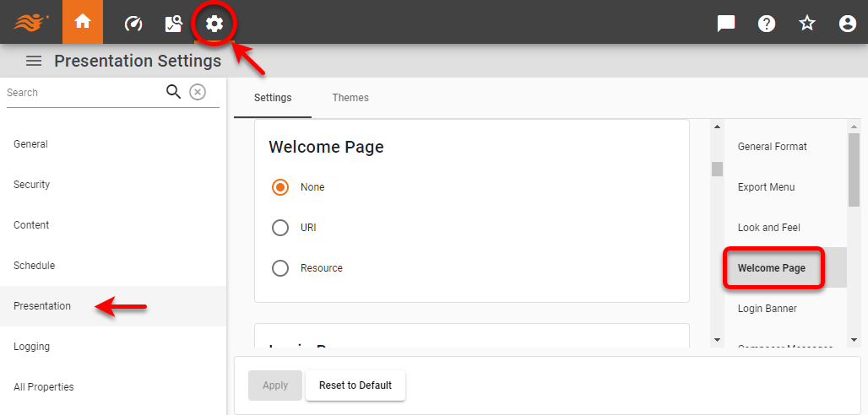
Task: Click the Reset to Default button
Action: click(355, 385)
